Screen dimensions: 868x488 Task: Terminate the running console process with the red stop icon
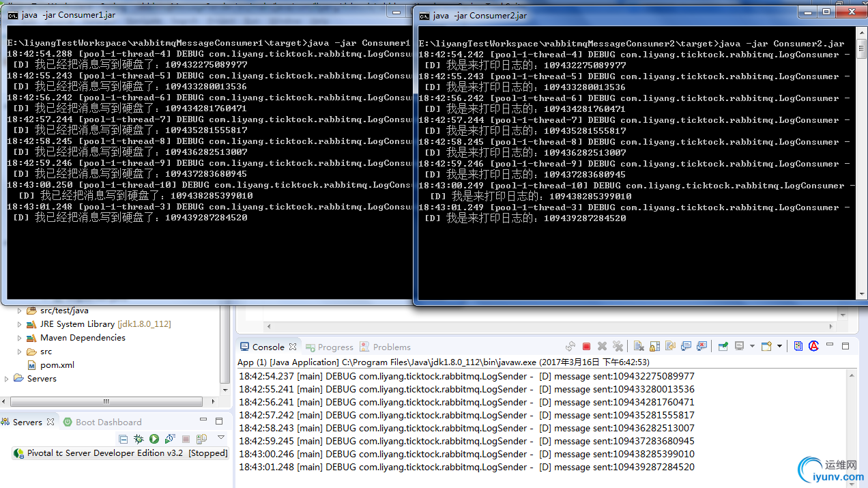coord(586,347)
